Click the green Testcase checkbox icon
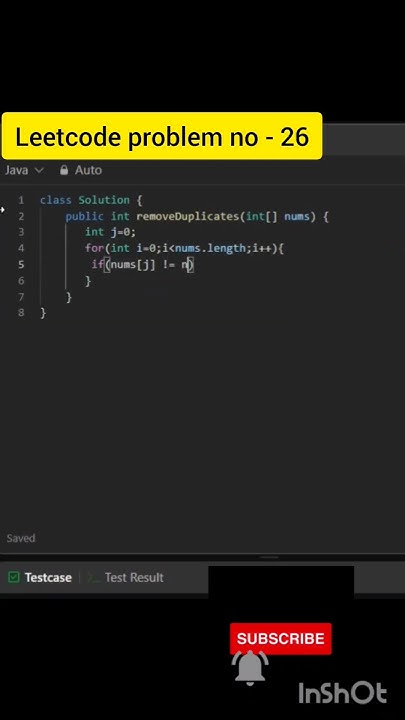 pyautogui.click(x=14, y=577)
